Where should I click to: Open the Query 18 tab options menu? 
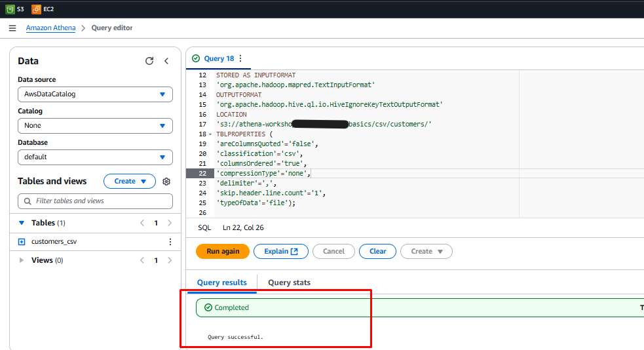click(x=240, y=58)
